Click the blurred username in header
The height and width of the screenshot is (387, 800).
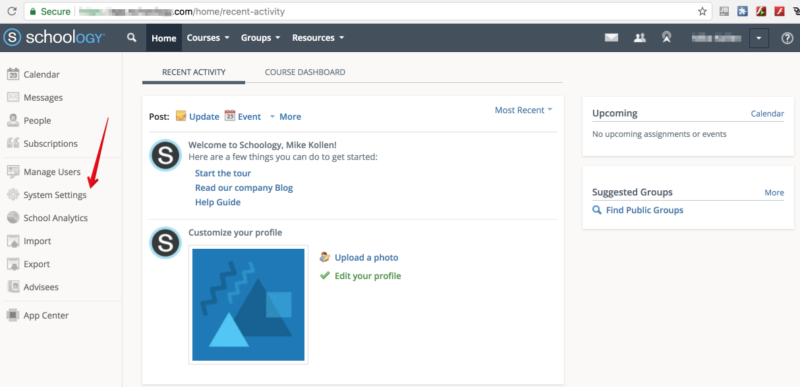click(716, 38)
